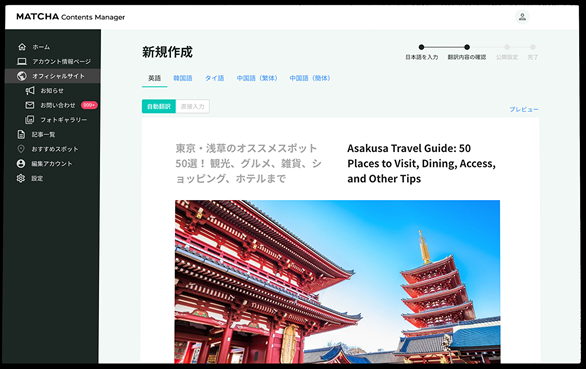Click the 日本語を入力 progress step dot
Screen dimensions: 586x369
[x=422, y=47]
